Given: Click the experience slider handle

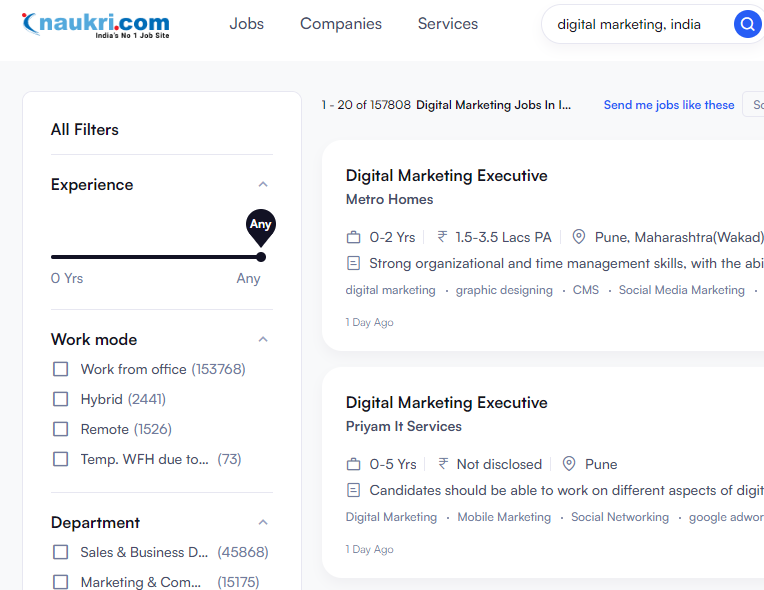Looking at the screenshot, I should coord(261,257).
